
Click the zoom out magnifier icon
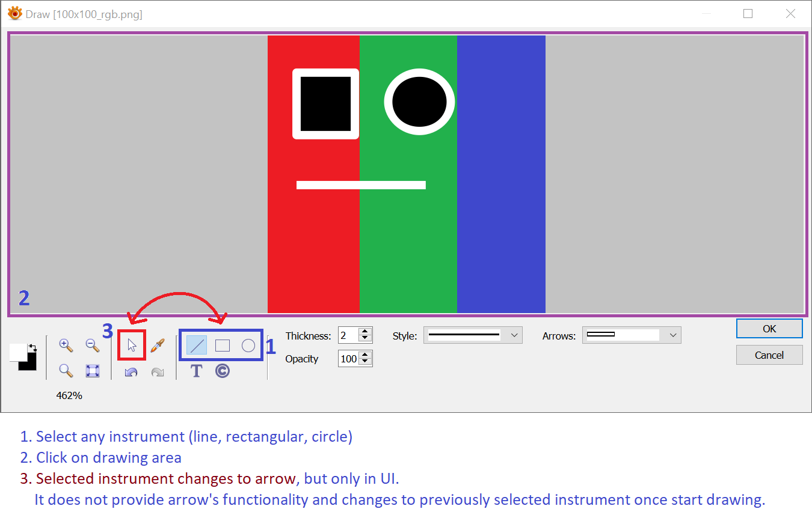[92, 346]
